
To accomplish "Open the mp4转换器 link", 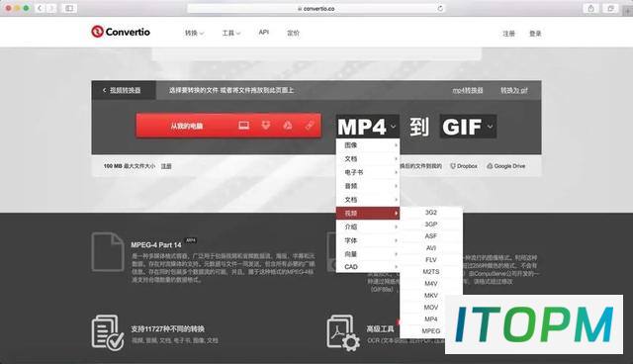I will point(468,90).
